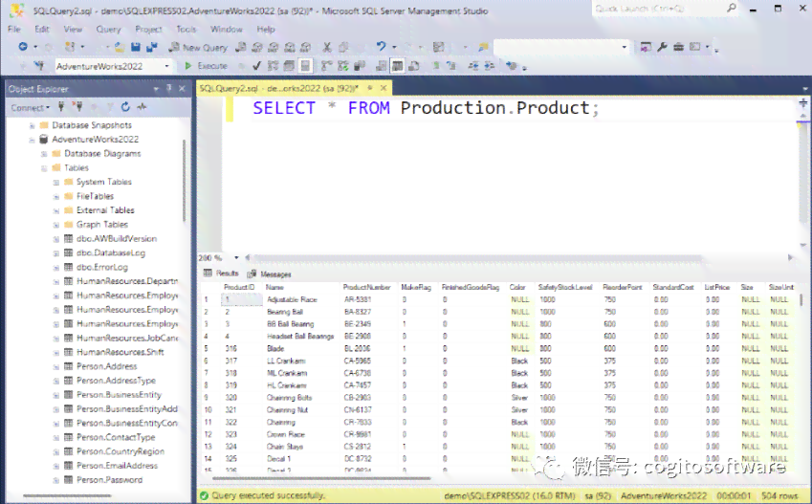Click the Open File folder icon
This screenshot has height=504, width=812.
coord(120,47)
